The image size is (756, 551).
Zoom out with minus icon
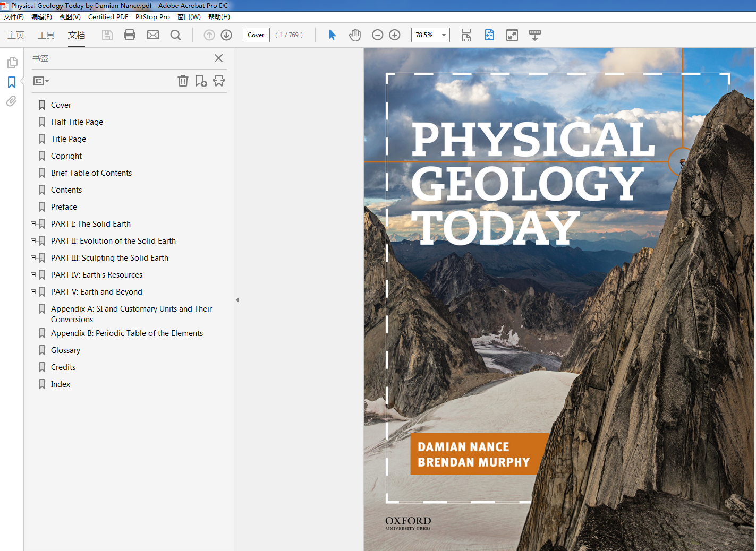pos(378,35)
